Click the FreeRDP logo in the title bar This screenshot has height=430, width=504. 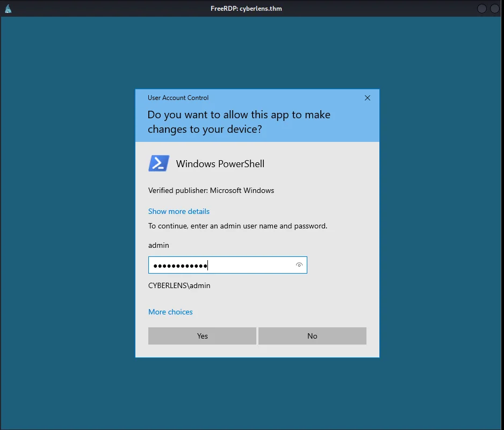(x=8, y=8)
